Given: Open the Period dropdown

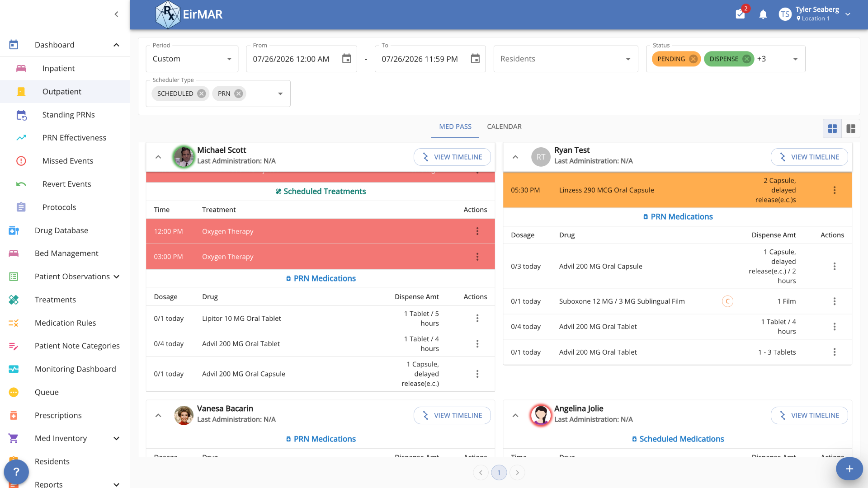Looking at the screenshot, I should click(x=192, y=59).
